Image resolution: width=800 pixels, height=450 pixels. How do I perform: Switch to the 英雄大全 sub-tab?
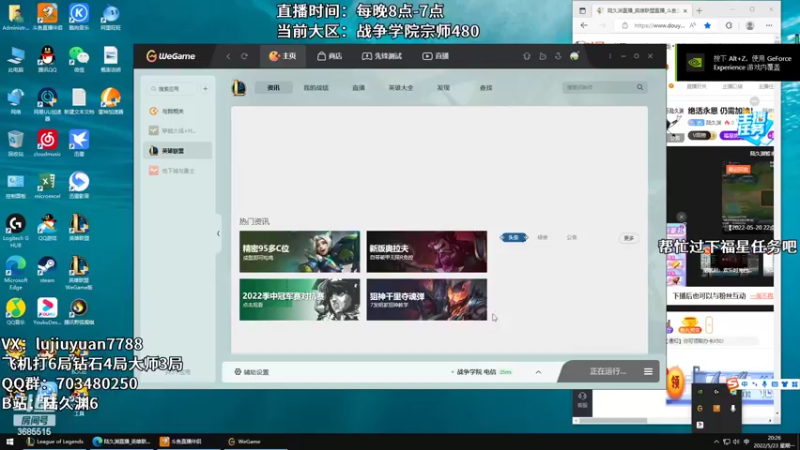(x=401, y=88)
